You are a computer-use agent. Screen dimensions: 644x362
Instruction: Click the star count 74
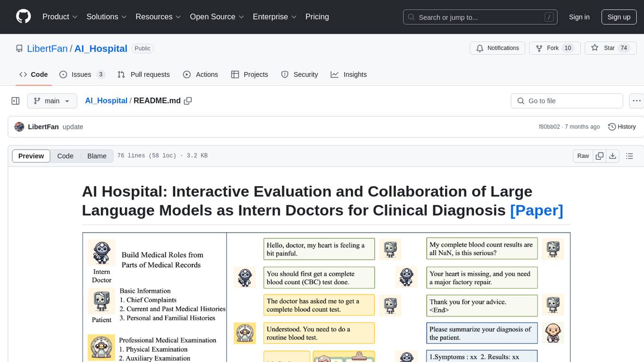pos(624,48)
